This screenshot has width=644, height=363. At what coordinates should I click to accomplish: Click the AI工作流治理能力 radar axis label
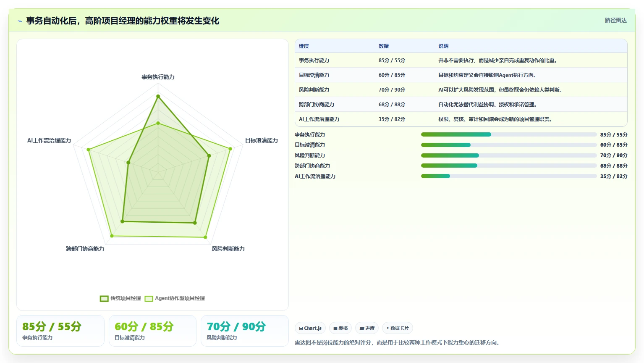coord(49,140)
